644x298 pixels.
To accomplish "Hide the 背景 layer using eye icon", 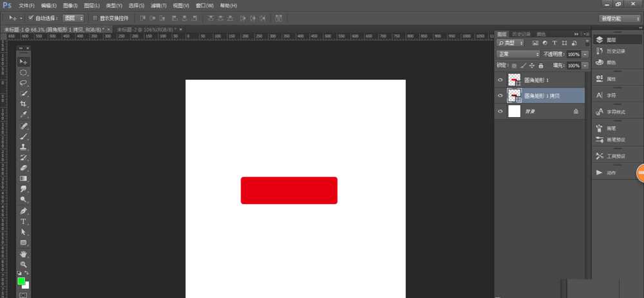I will click(501, 111).
